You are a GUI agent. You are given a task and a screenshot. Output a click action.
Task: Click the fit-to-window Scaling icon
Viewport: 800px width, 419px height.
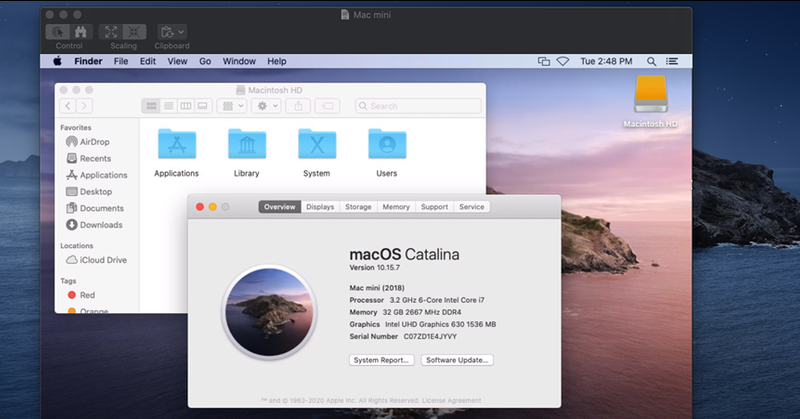click(x=111, y=32)
